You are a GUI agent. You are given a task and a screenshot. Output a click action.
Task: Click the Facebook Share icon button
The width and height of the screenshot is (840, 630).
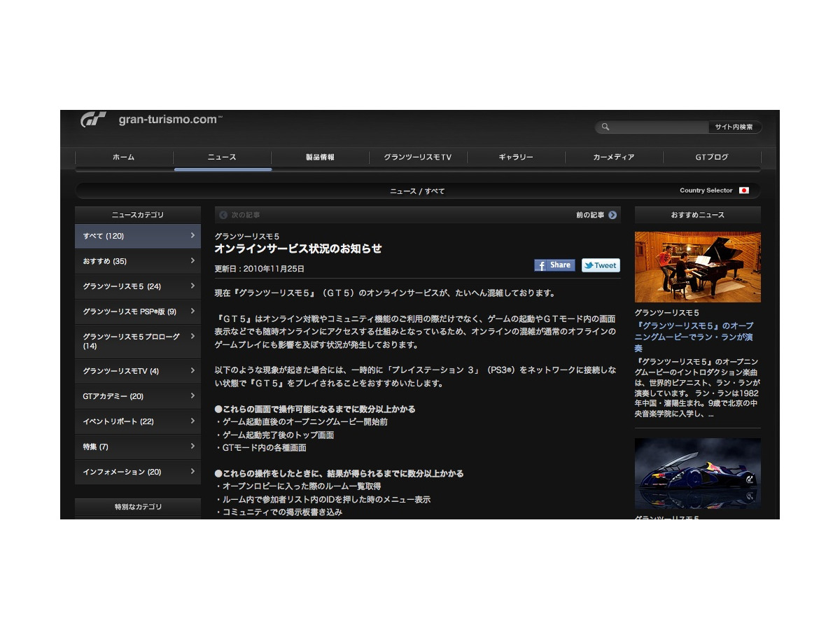[x=554, y=265]
